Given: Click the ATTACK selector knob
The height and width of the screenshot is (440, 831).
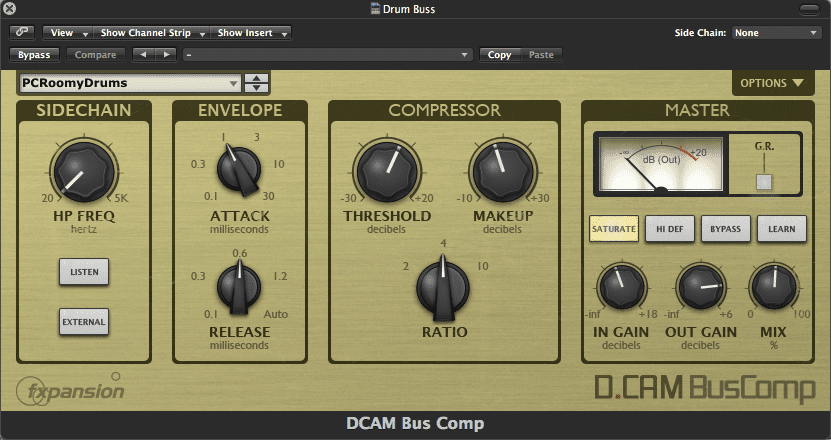Looking at the screenshot, I should pos(239,170).
